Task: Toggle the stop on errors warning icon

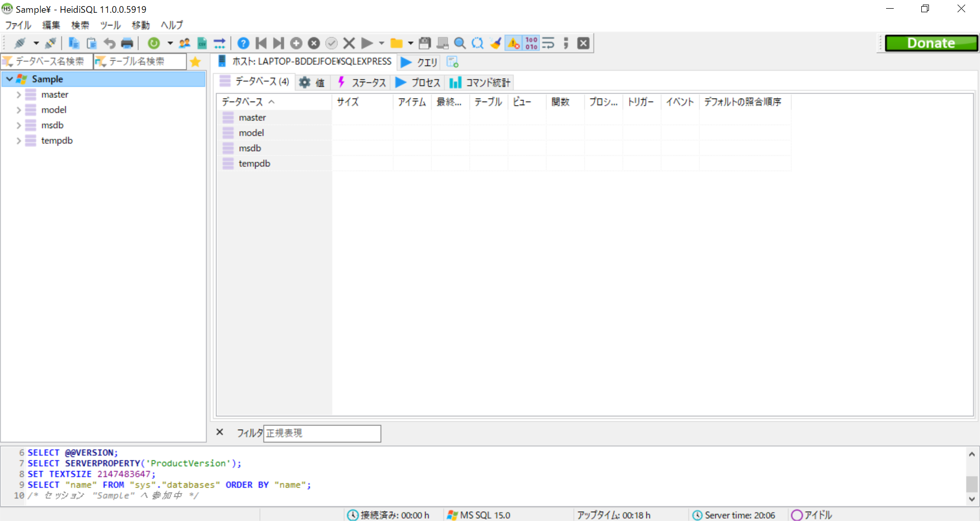Action: coord(513,43)
